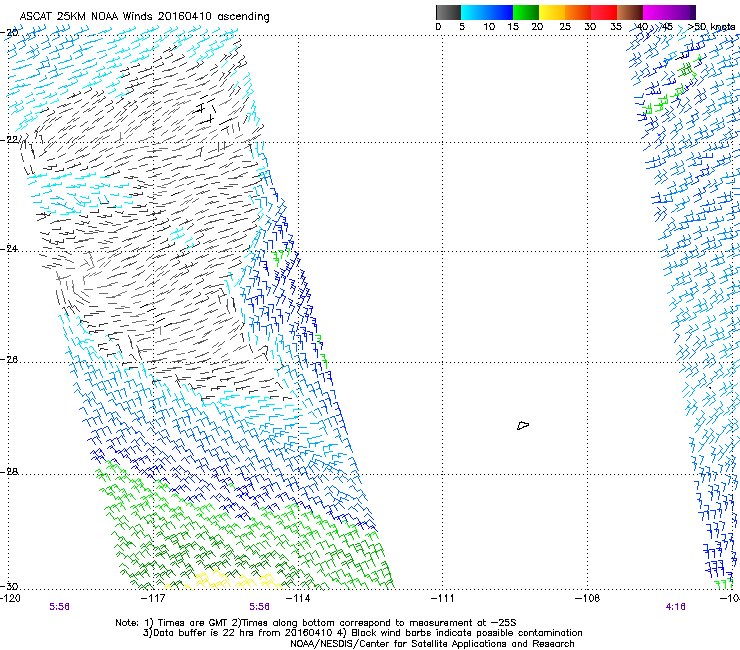Click the 5:56 time label nearest -114
This screenshot has height=650, width=740.
[x=260, y=607]
